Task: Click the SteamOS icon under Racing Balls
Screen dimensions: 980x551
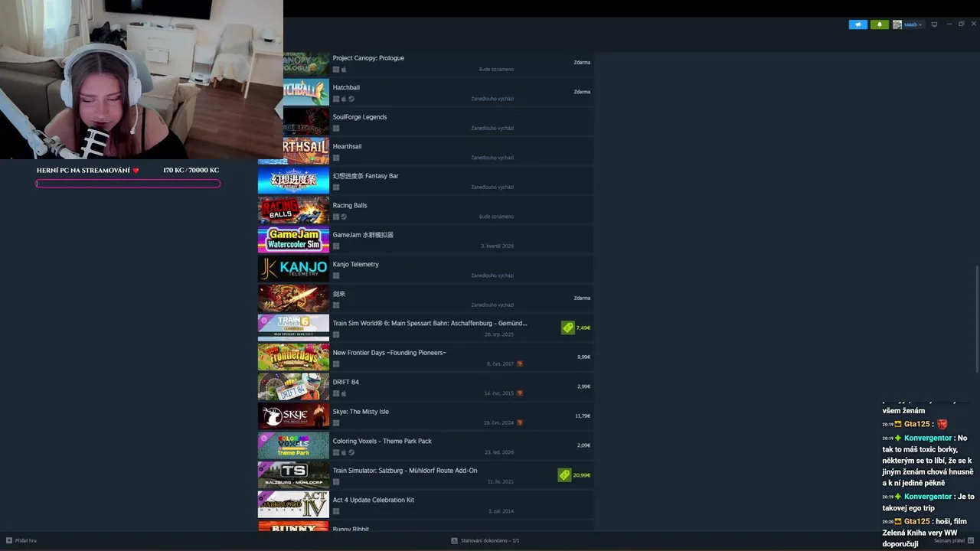Action: pos(344,217)
